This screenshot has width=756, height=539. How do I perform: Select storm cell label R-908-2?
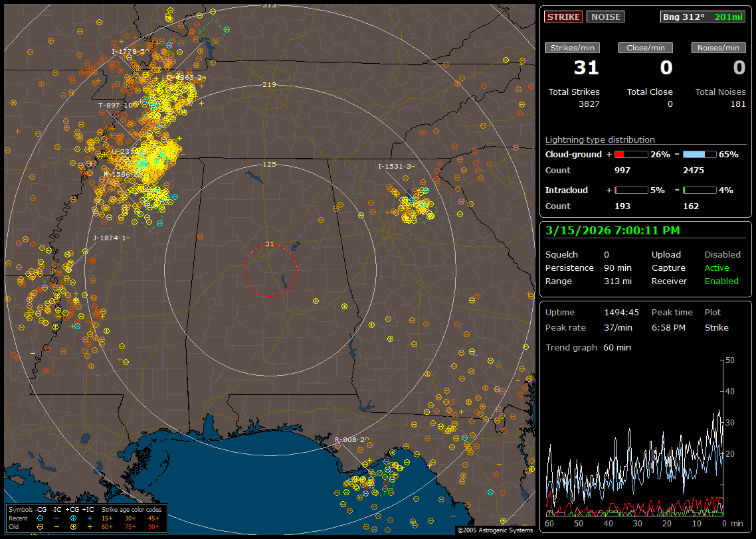349,439
